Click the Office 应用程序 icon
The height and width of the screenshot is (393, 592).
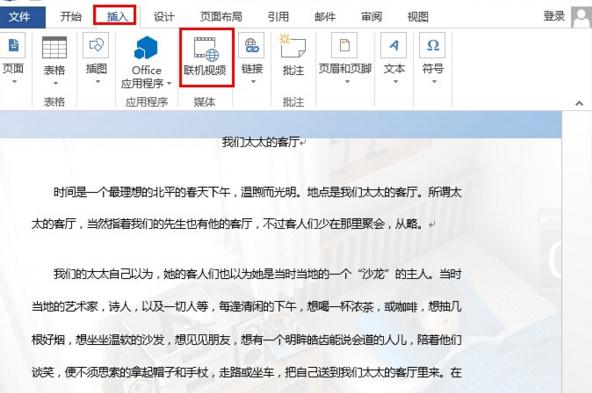[146, 48]
